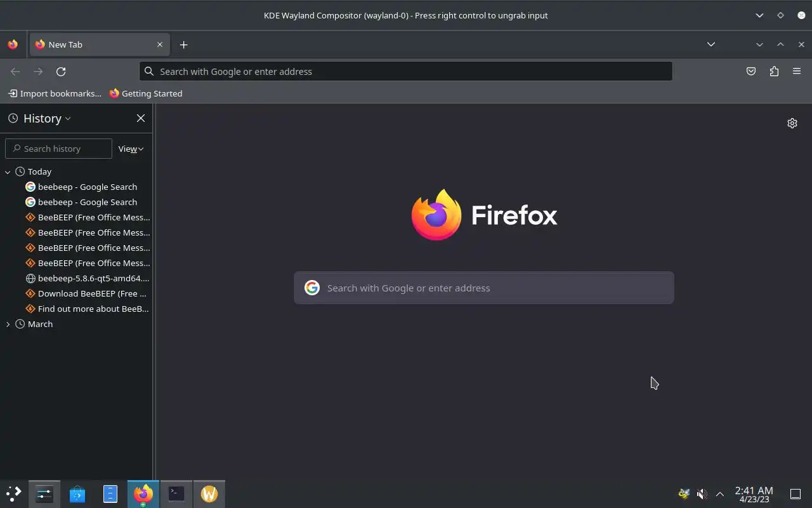Expand the March history group

point(8,324)
